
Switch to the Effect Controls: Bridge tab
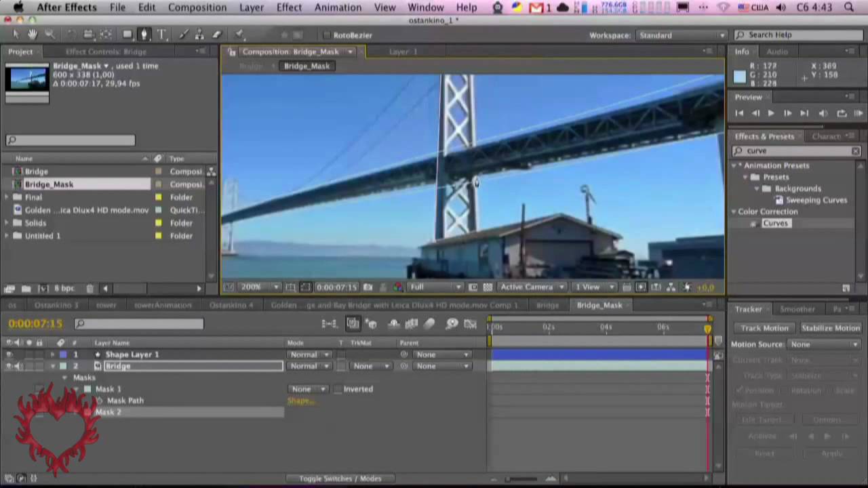coord(106,52)
